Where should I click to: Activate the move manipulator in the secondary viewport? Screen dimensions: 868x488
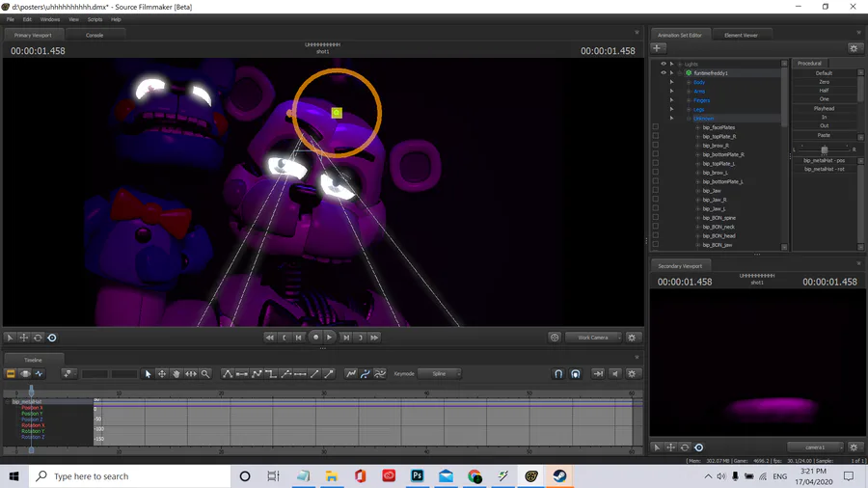(670, 447)
